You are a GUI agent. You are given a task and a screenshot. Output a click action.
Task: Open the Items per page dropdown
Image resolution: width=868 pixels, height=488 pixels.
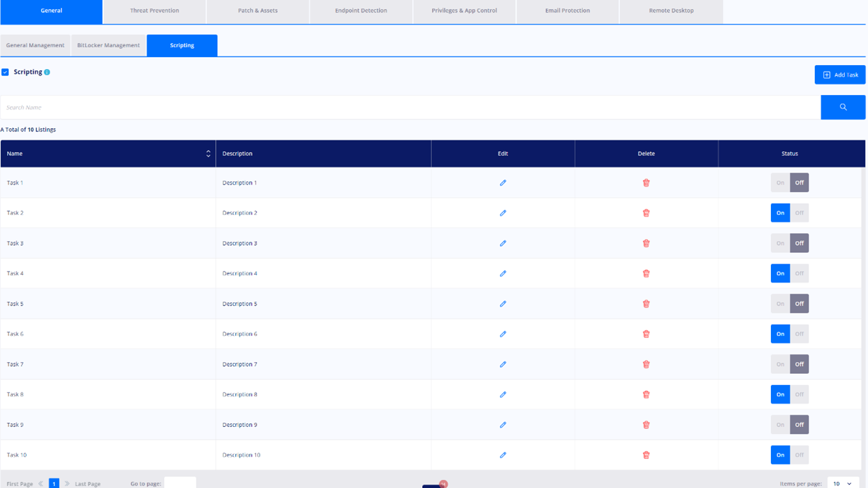point(843,483)
